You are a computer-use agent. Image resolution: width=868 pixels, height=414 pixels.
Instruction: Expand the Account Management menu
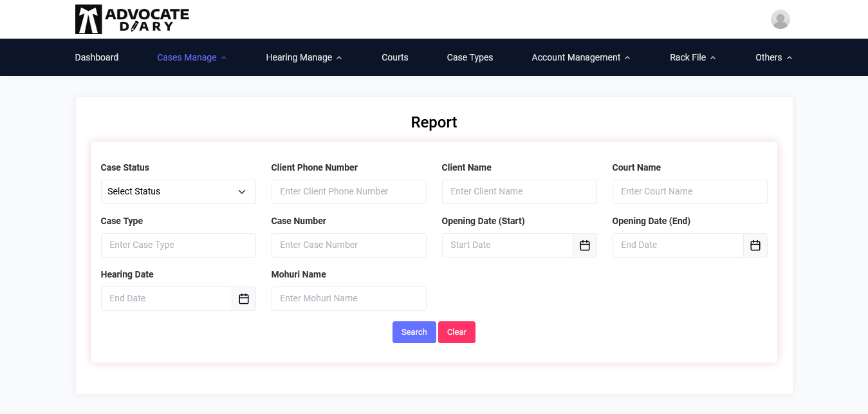point(580,57)
